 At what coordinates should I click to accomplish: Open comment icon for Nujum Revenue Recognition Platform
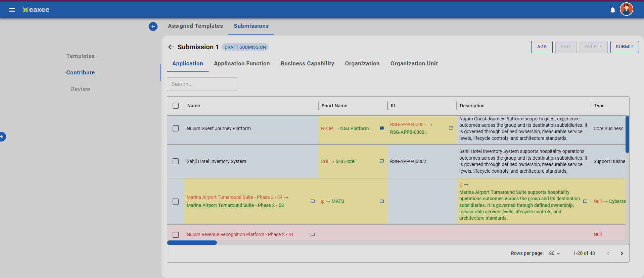(x=312, y=235)
